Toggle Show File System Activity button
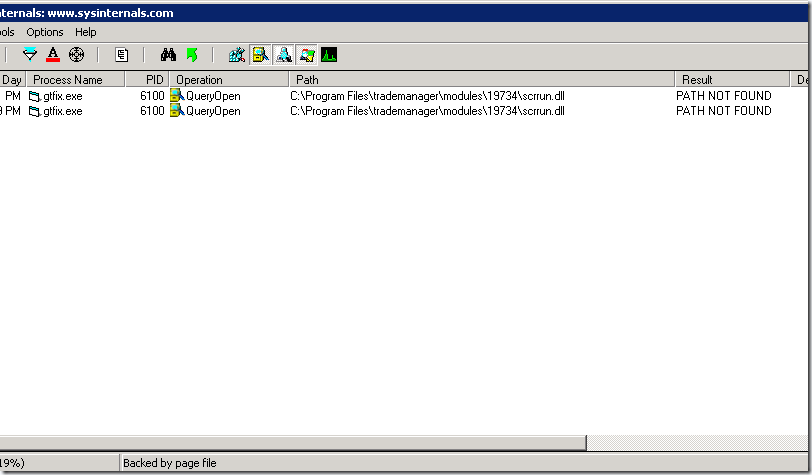The height and width of the screenshot is (475, 812). 260,55
